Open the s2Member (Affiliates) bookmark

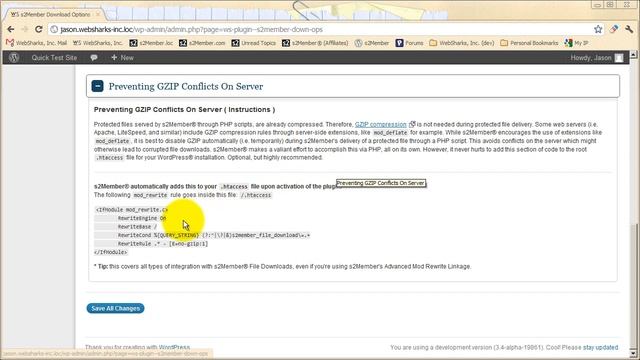315,43
